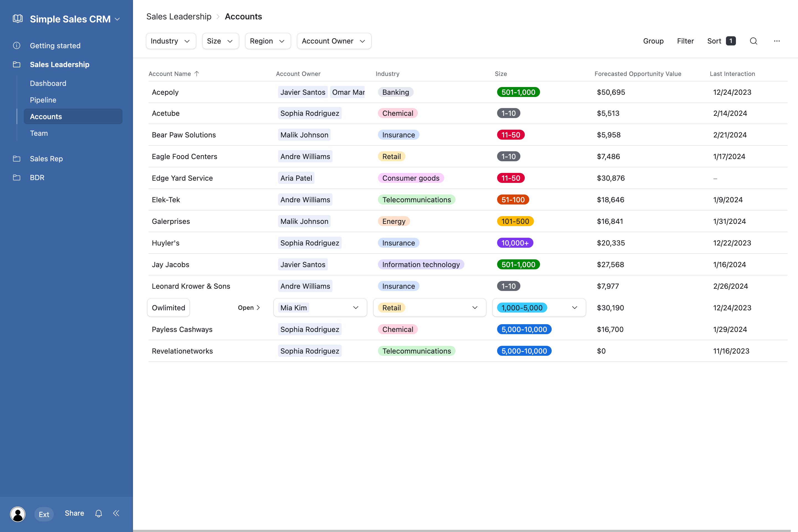Image resolution: width=798 pixels, height=532 pixels.
Task: Open the Owlimited record
Action: coord(248,307)
